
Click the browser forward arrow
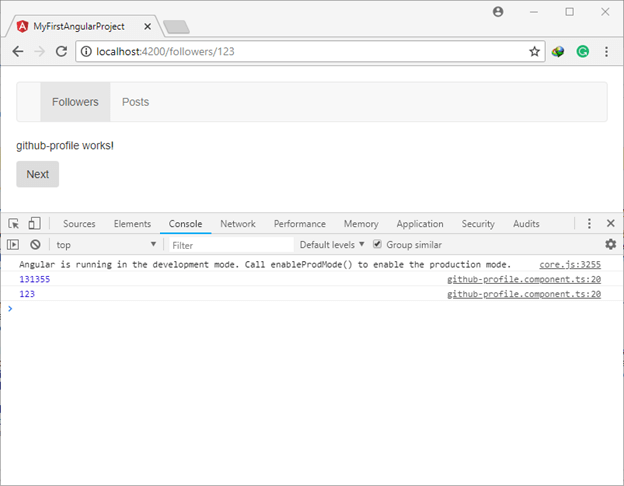pos(39,51)
